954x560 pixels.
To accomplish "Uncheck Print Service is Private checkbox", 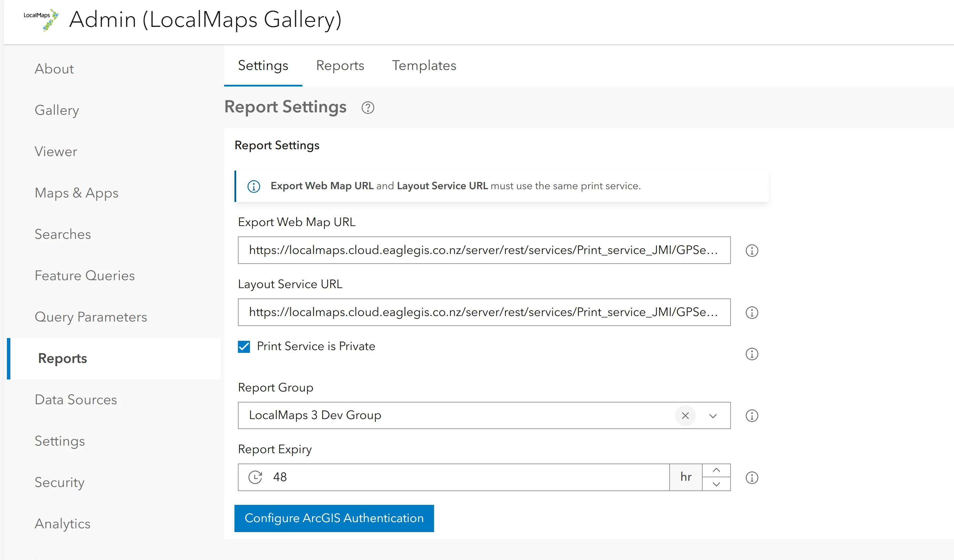I will tap(244, 347).
